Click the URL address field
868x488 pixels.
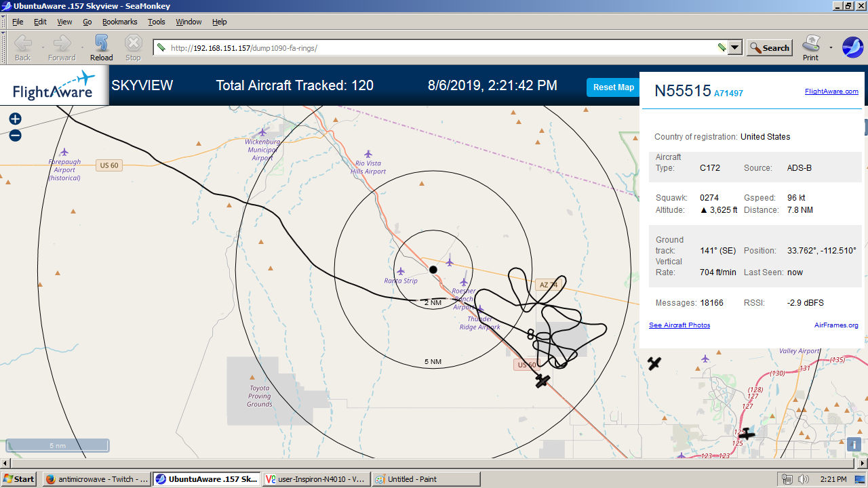[441, 47]
